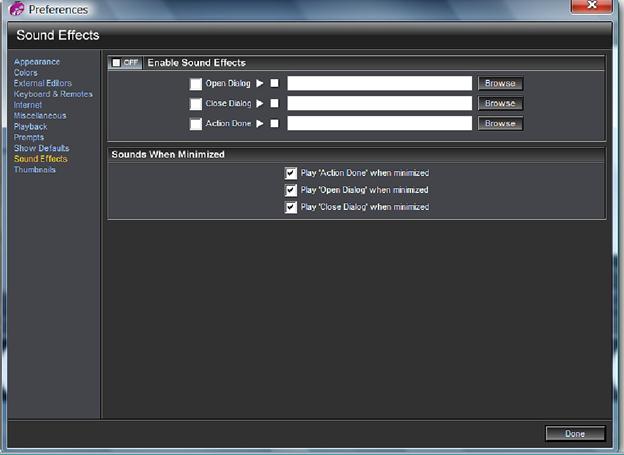Viewport: 624px width, 455px height.
Task: Browse for the Open Dialog sound file
Action: tap(500, 83)
